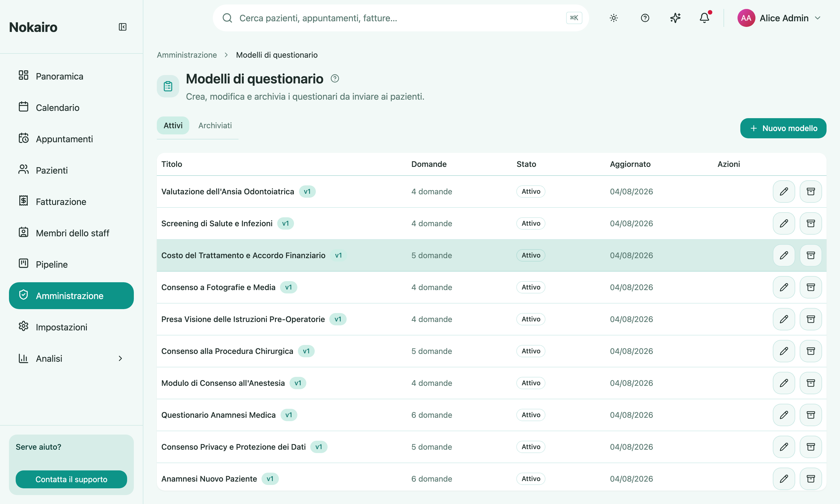
Task: Open Membri dello staff in sidebar
Action: (71, 233)
